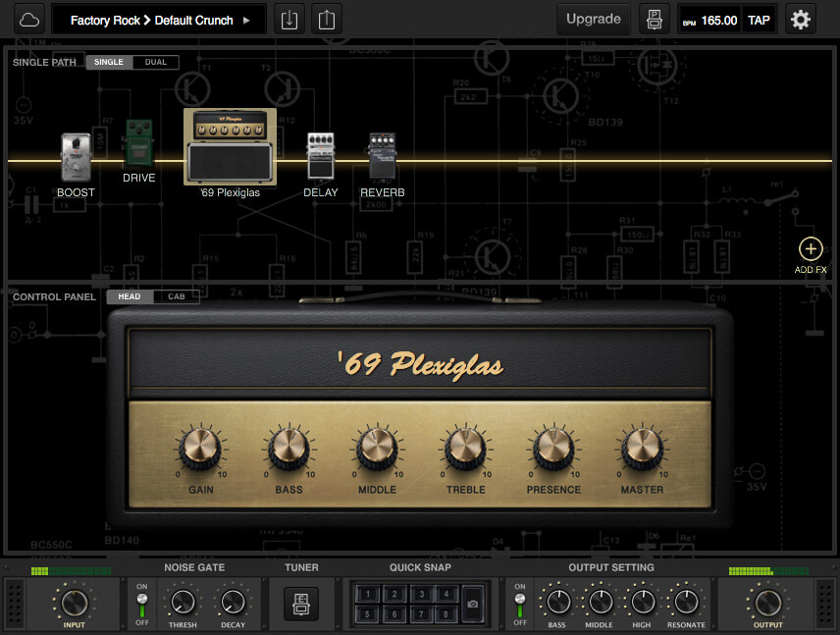The width and height of the screenshot is (840, 635).
Task: Click the import preset download icon
Action: (289, 20)
